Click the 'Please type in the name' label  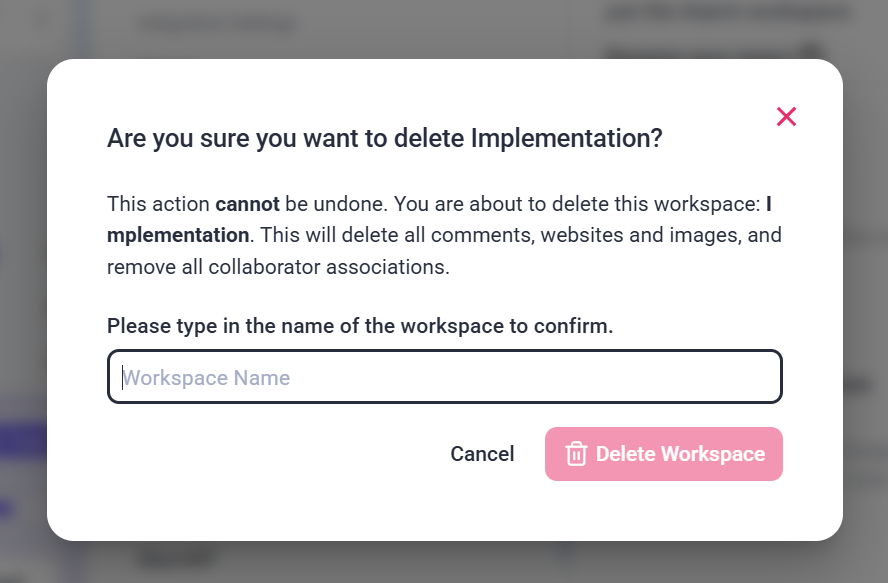(x=359, y=326)
